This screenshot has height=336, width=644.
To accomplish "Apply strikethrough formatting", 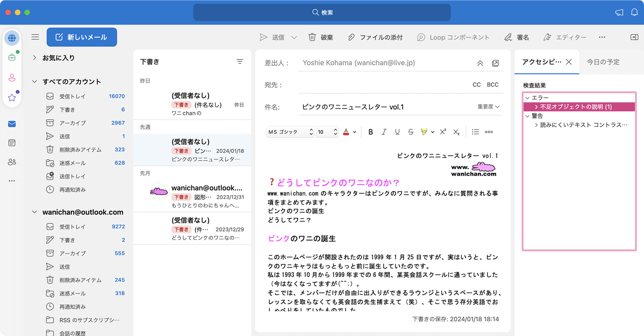I will click(411, 132).
